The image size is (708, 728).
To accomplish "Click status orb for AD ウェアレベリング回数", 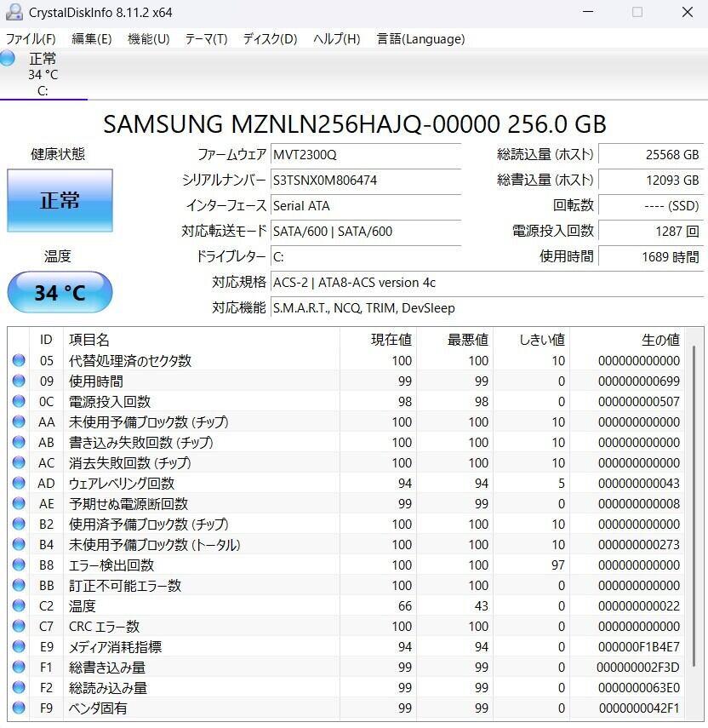I will 19,484.
